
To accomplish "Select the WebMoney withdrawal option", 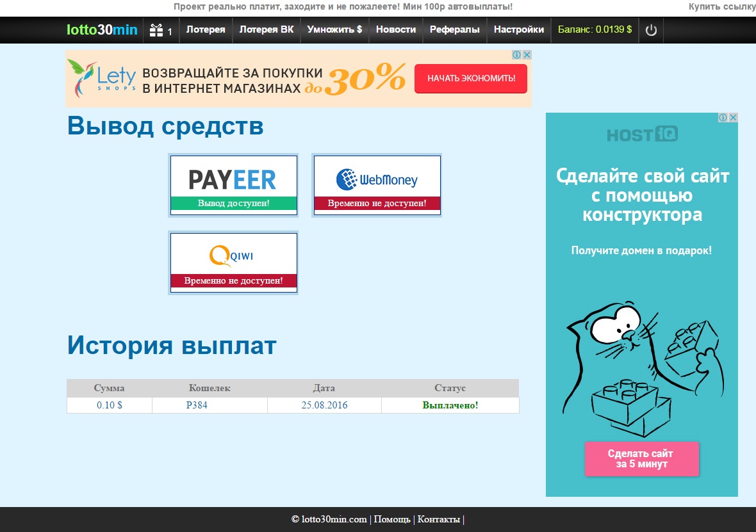I will pyautogui.click(x=377, y=185).
